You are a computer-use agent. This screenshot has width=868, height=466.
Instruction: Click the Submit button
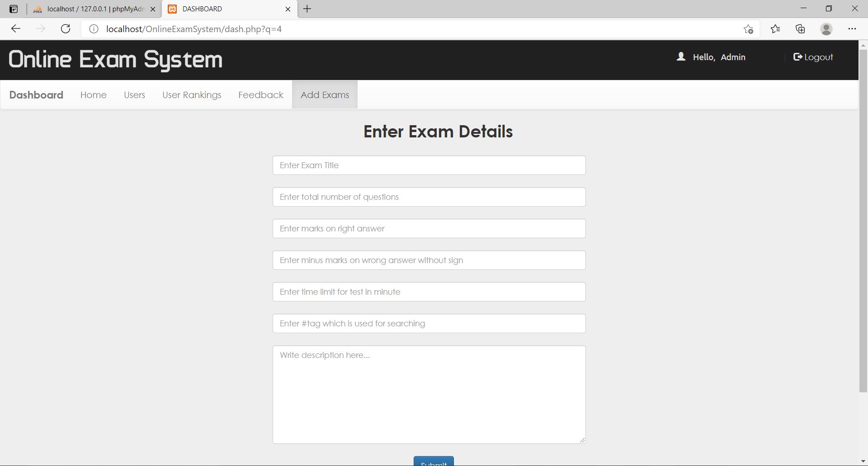click(434, 461)
